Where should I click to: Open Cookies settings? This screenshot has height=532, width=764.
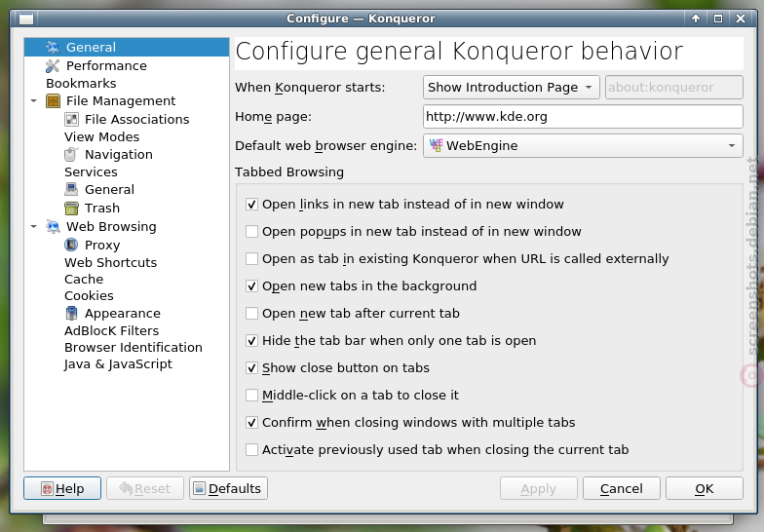(x=89, y=296)
